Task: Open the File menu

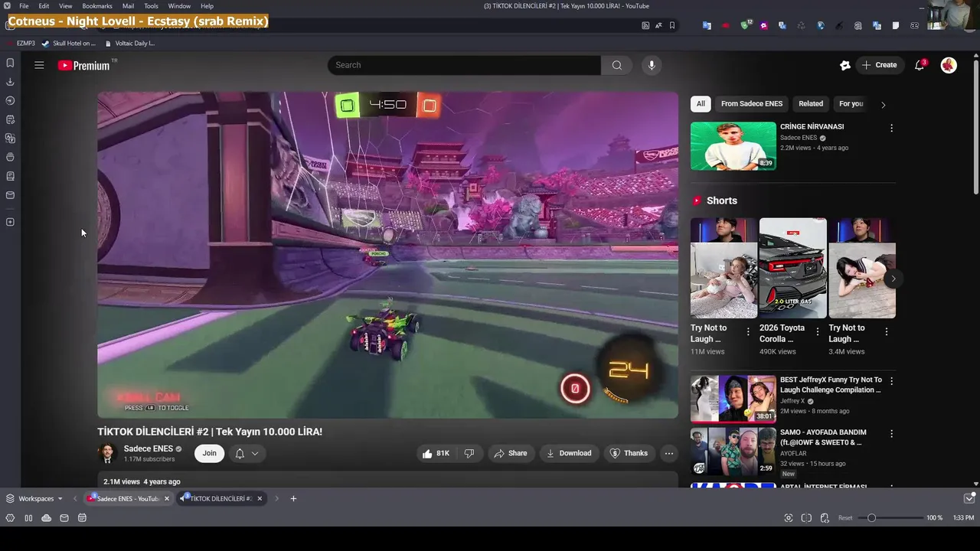Action: (x=24, y=6)
